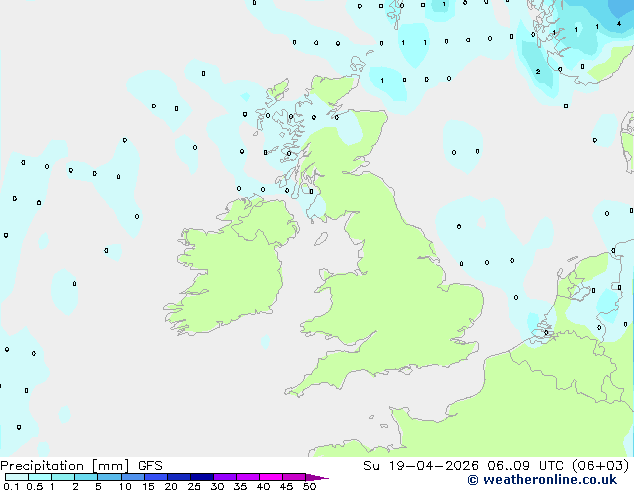Open the weatheronline.co.uk link
The height and width of the screenshot is (490, 634).
542,480
